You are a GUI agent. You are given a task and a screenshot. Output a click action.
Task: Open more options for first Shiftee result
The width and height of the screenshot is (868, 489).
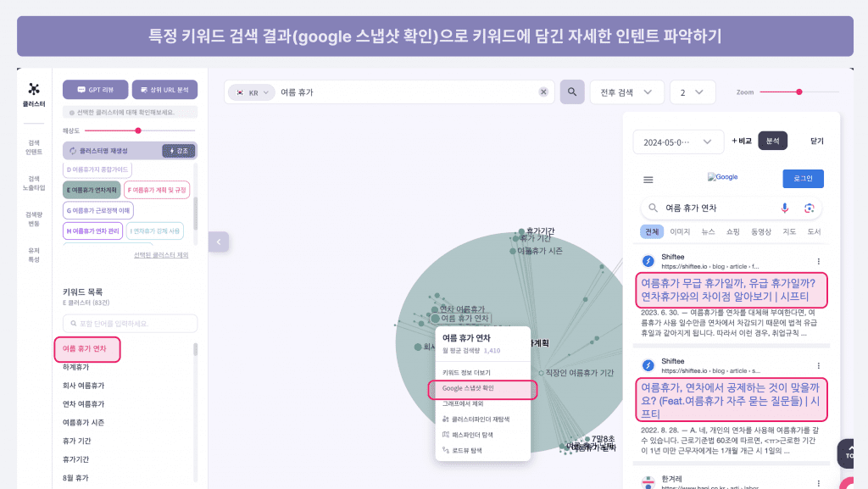pos(818,261)
